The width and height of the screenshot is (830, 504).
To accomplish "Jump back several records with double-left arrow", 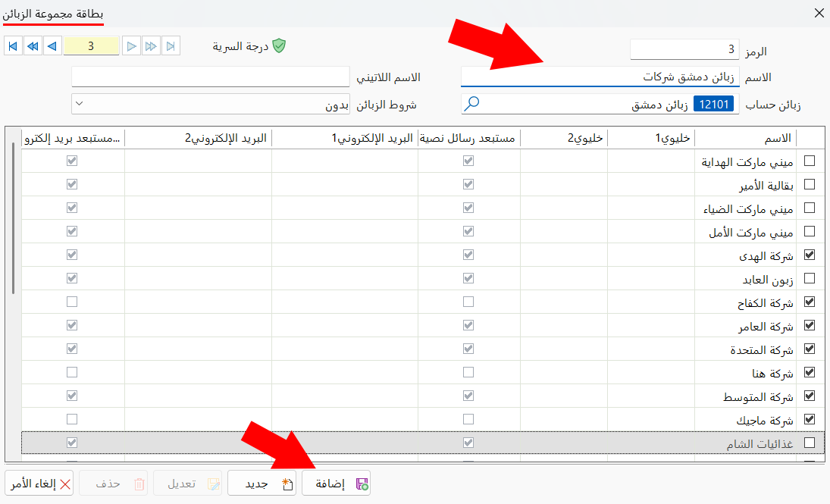I will [x=33, y=46].
